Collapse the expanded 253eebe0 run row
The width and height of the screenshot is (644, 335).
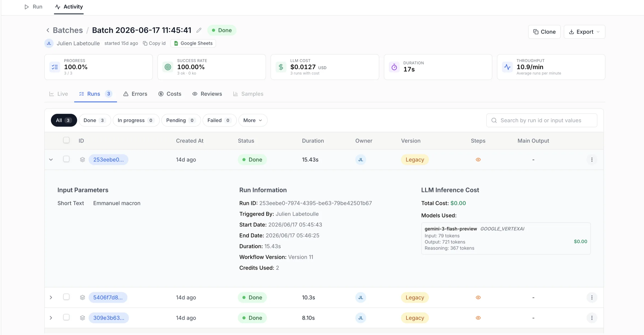pos(51,160)
